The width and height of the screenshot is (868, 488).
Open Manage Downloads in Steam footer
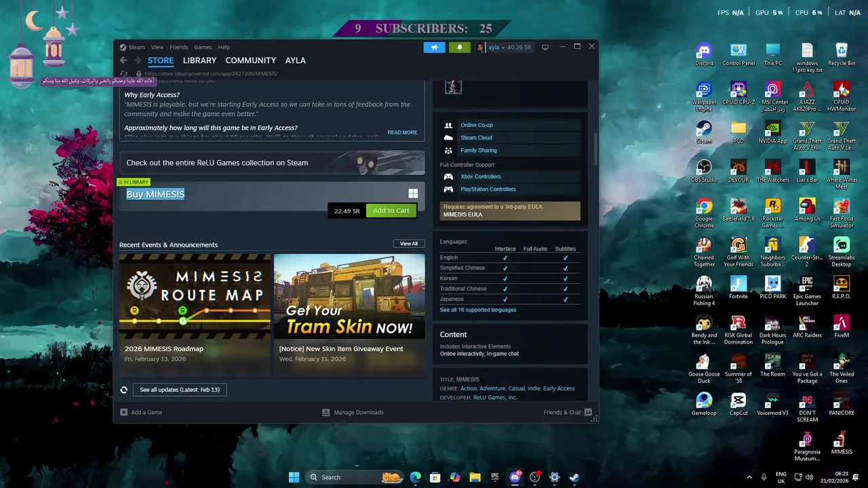click(x=353, y=412)
